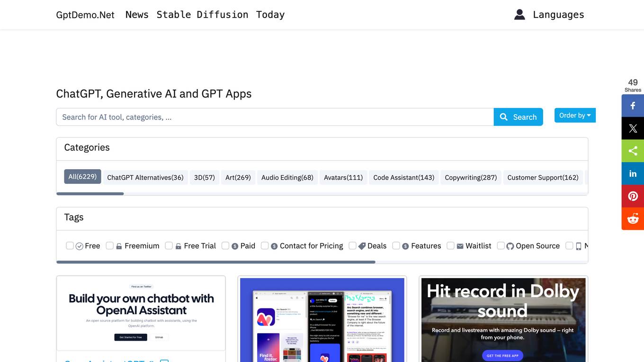Open the OpenAI Assistant chatbot thumbnail
The height and width of the screenshot is (362, 644).
(141, 313)
